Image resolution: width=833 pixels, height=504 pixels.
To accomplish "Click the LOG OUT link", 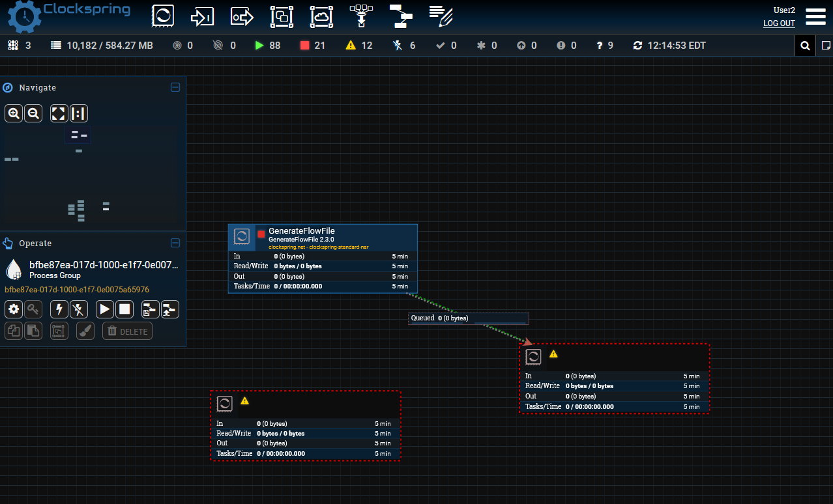I will pyautogui.click(x=779, y=23).
